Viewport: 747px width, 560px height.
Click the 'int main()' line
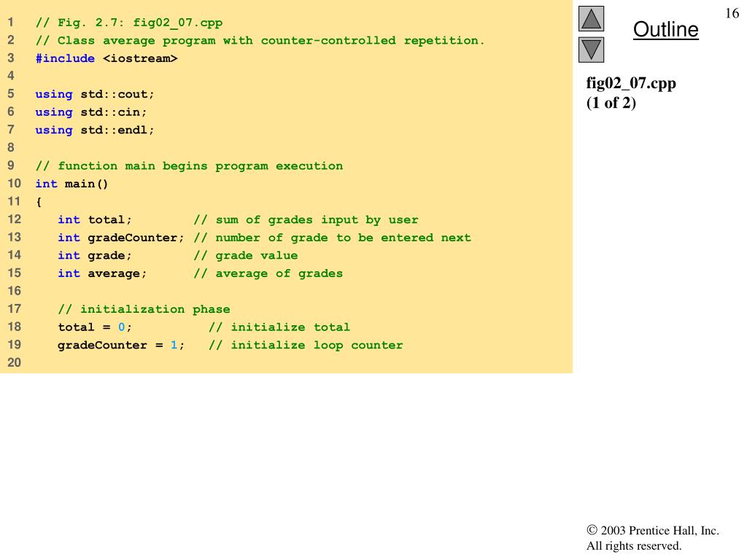pyautogui.click(x=72, y=184)
